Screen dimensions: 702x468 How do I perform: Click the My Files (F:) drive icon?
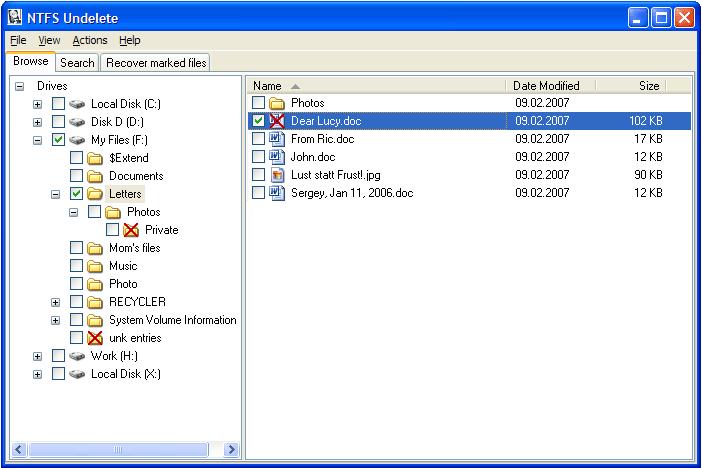pyautogui.click(x=77, y=140)
